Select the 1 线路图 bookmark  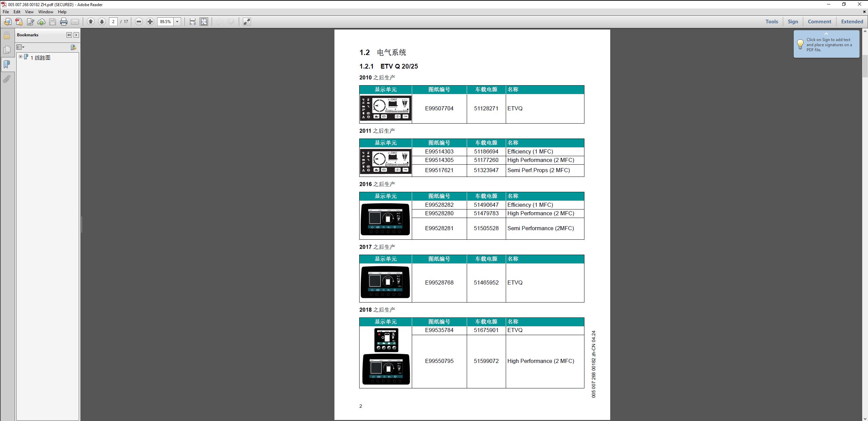[40, 58]
